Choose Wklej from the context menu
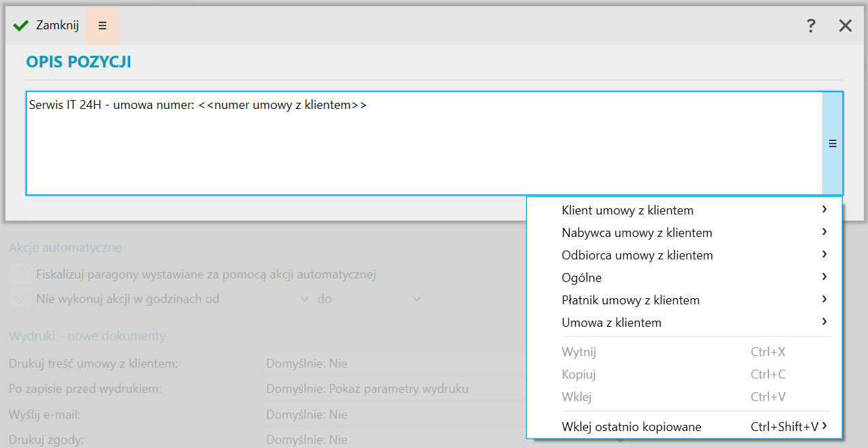This screenshot has height=448, width=868. click(x=576, y=397)
